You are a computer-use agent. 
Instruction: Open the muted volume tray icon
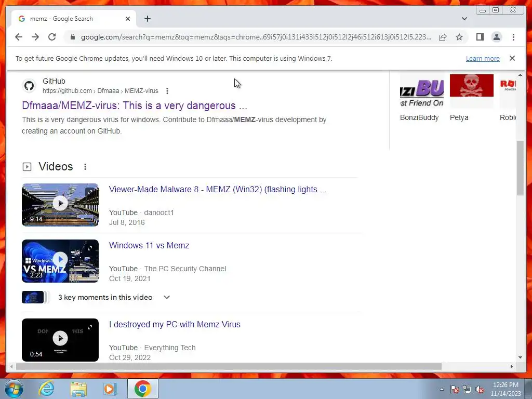pos(480,389)
